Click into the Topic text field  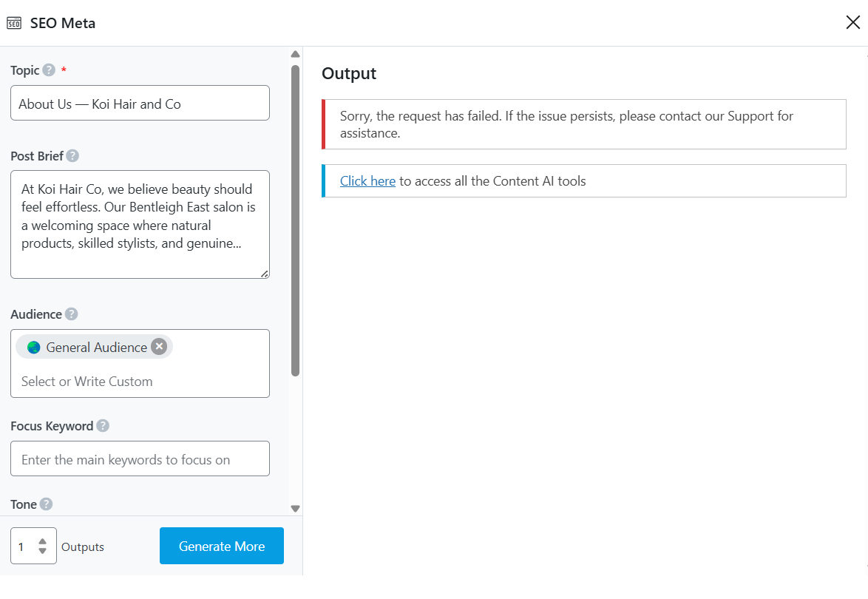[x=140, y=104]
